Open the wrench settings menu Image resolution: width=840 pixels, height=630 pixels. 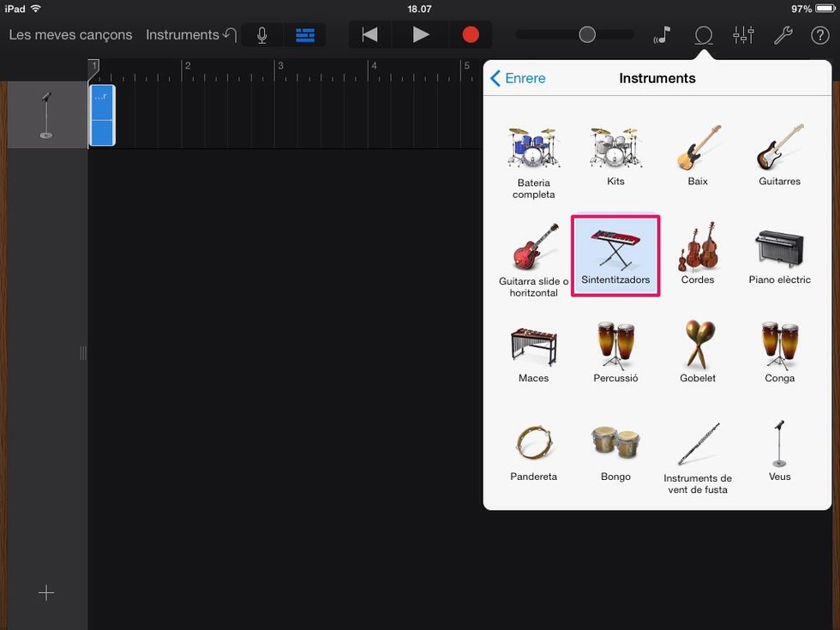pyautogui.click(x=783, y=35)
